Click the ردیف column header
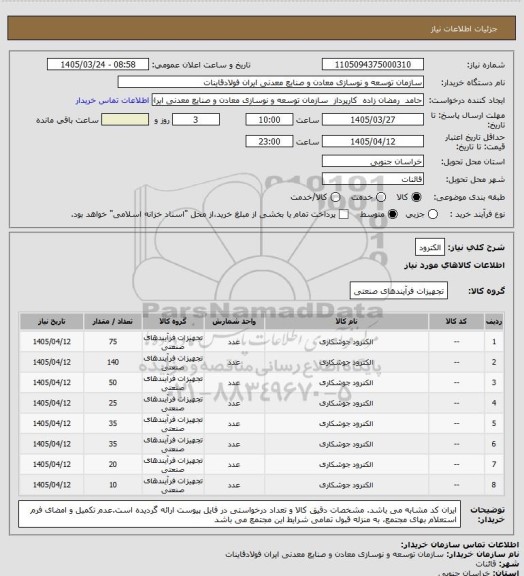The image size is (524, 576). [x=494, y=321]
